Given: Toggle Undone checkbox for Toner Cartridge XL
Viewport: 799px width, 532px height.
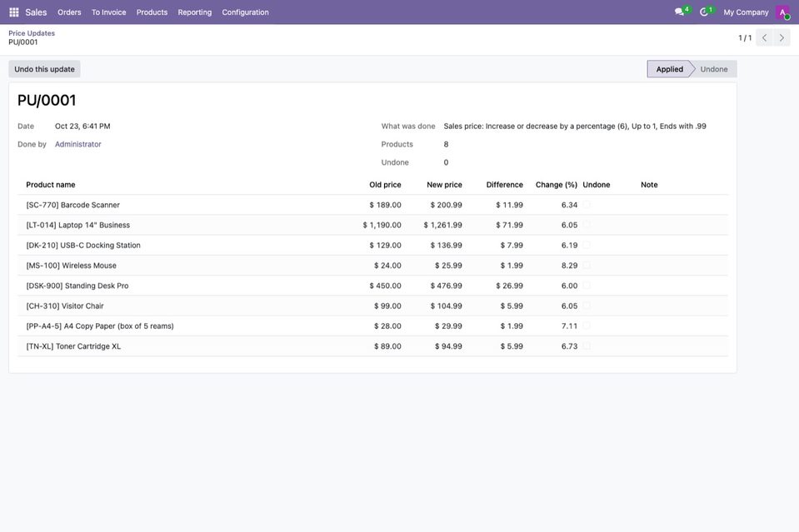Looking at the screenshot, I should click(587, 346).
